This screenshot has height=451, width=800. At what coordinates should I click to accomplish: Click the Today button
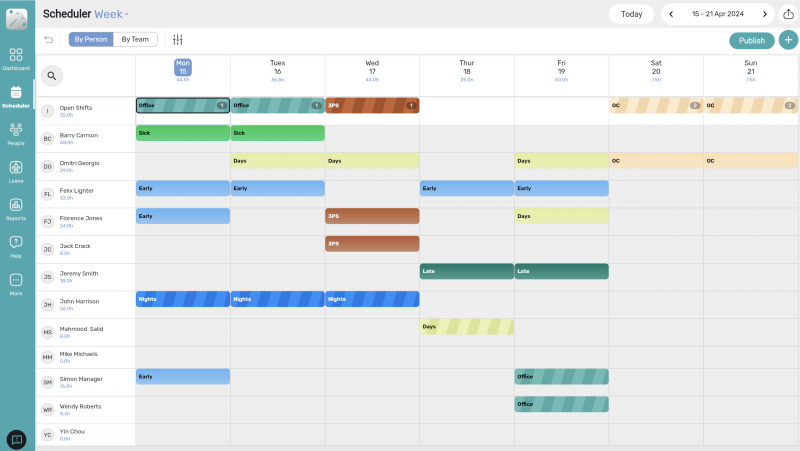click(631, 14)
